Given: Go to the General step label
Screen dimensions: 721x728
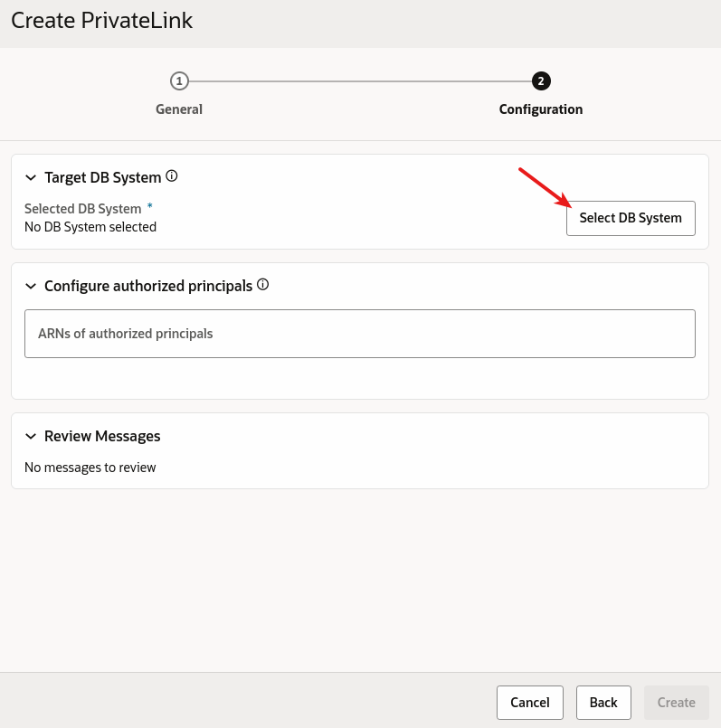Looking at the screenshot, I should [179, 109].
